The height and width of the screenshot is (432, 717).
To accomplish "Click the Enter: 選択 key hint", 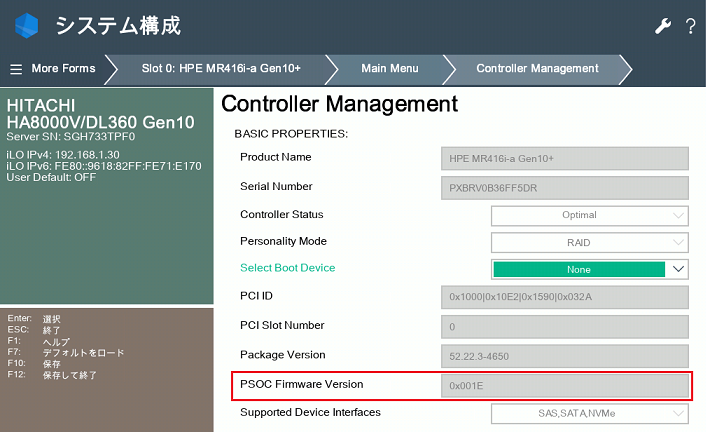I will point(34,319).
